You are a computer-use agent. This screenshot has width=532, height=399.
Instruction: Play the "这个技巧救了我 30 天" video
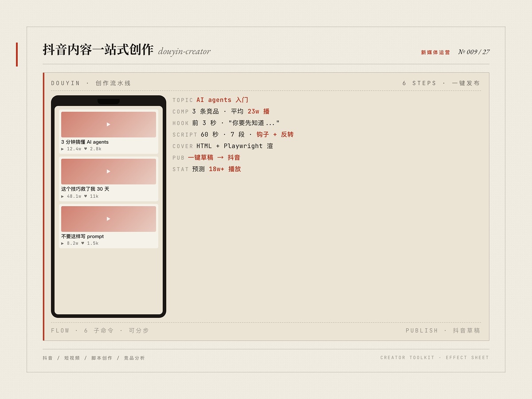(109, 172)
